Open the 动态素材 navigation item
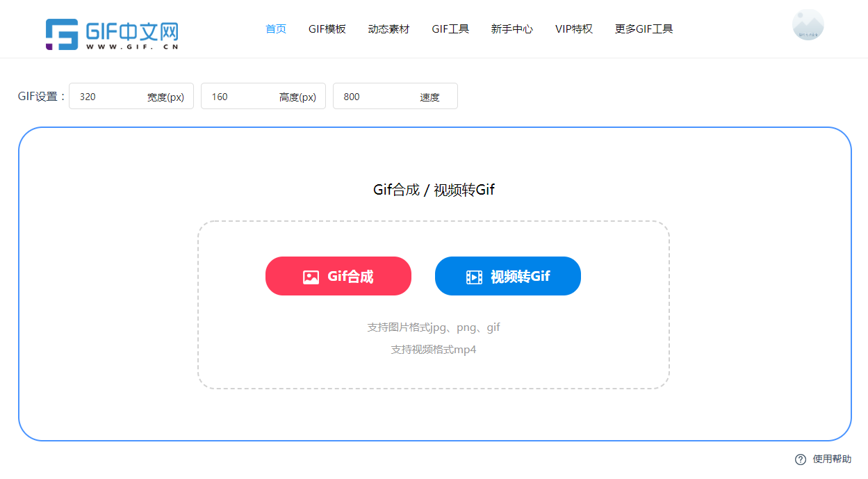The image size is (868, 479). (x=388, y=29)
